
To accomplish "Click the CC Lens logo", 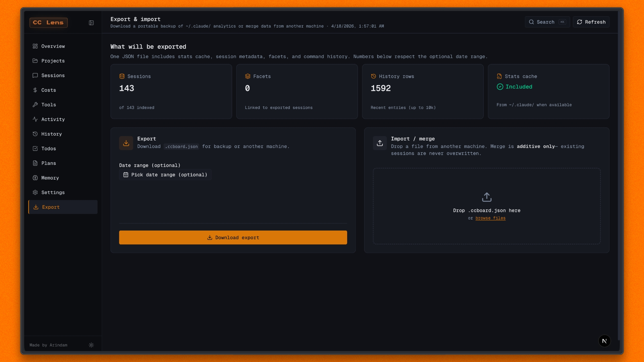I will (x=48, y=22).
